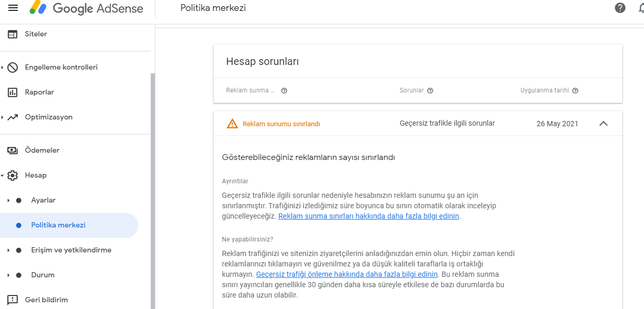
Task: Collapse the Hesap sidebar section
Action: pos(2,176)
